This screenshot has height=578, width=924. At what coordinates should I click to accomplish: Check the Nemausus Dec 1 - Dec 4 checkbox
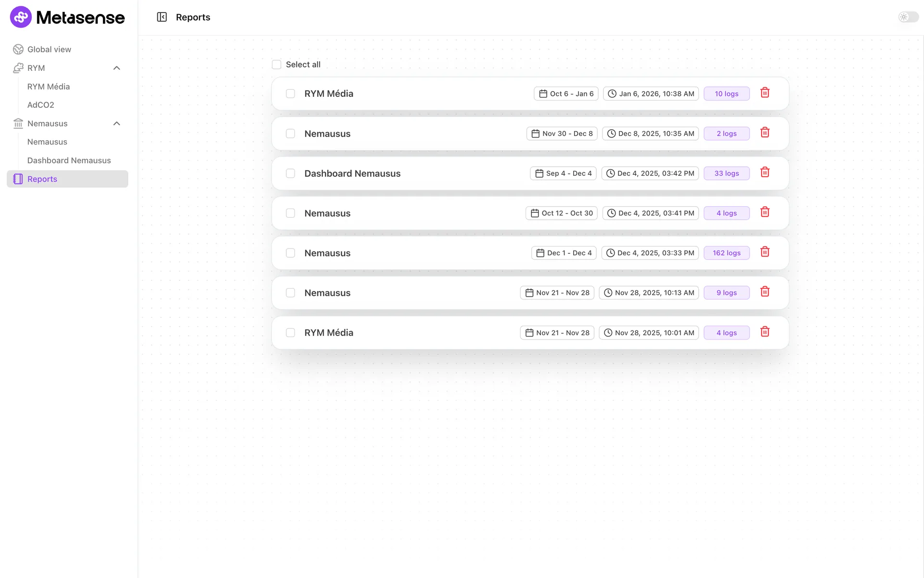[x=291, y=253]
